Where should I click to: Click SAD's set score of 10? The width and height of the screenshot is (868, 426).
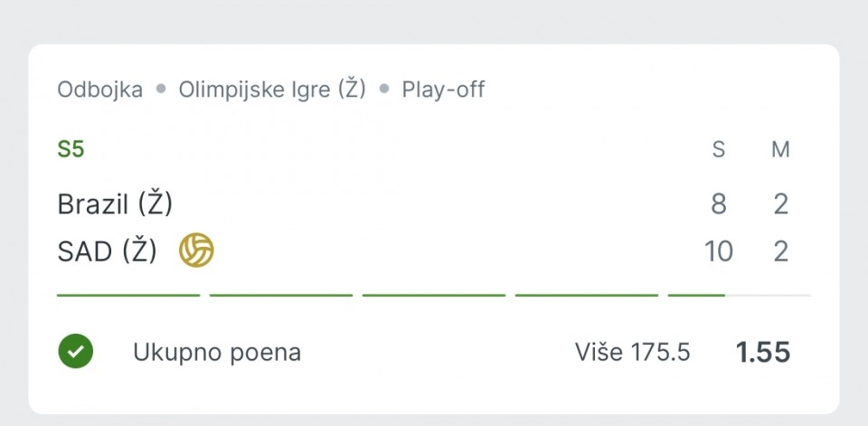tap(719, 251)
